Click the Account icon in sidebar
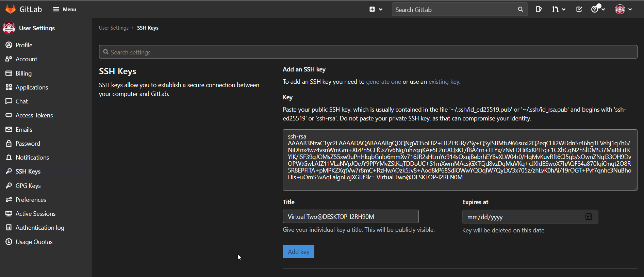This screenshot has height=277, width=644. pos(9,59)
